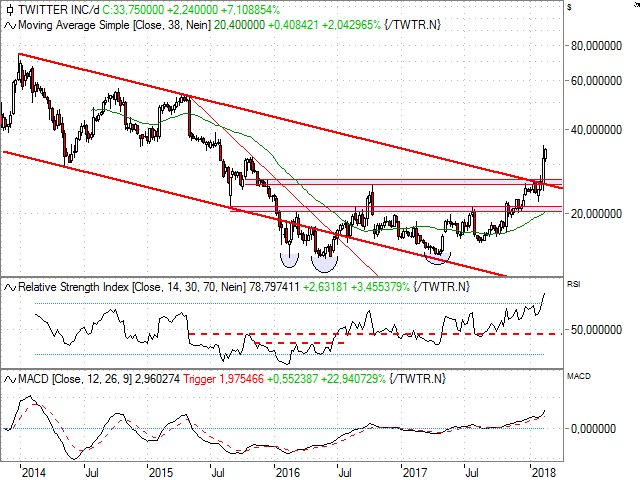The height and width of the screenshot is (480, 640).
Task: Click the 40,000000 price axis label
Action: click(596, 130)
